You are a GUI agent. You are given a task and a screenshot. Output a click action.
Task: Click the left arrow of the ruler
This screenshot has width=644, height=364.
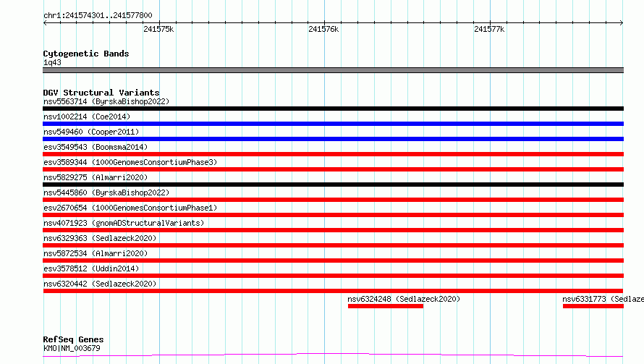pos(45,22)
